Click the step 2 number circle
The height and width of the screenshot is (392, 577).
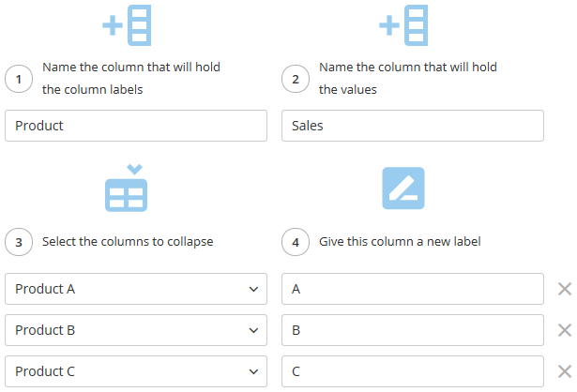tap(296, 80)
